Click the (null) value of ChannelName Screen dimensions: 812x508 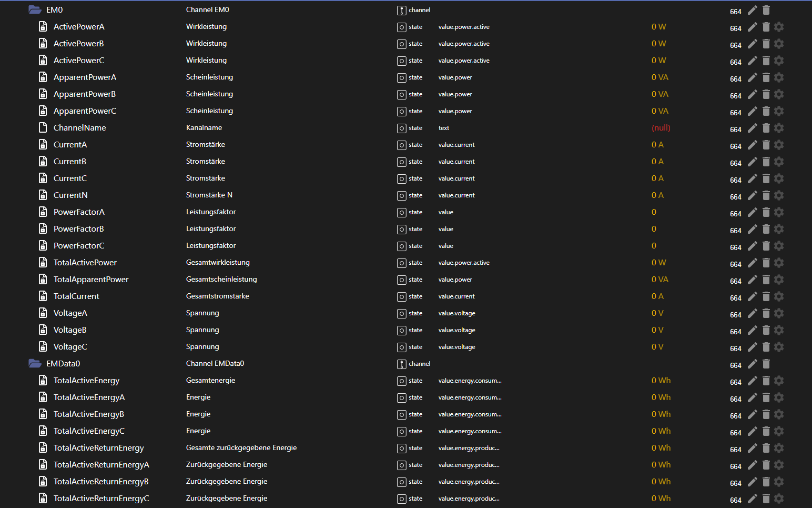coord(661,127)
